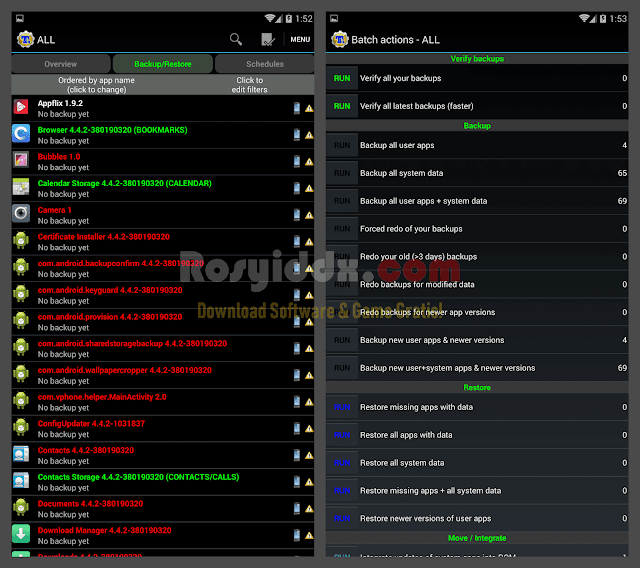Tap the warning triangle on Calendar Storage row
This screenshot has width=640, height=568.
[309, 189]
